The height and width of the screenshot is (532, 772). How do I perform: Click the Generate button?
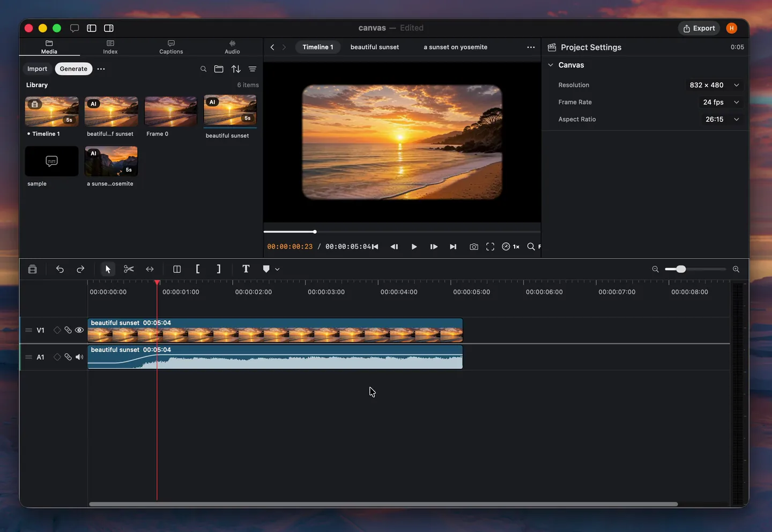tap(73, 69)
